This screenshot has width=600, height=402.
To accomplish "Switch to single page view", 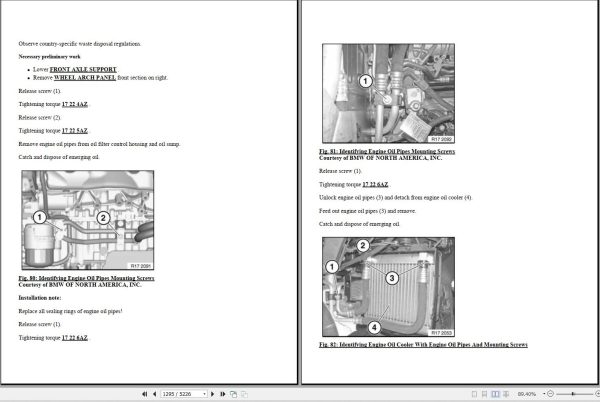I will 474,394.
